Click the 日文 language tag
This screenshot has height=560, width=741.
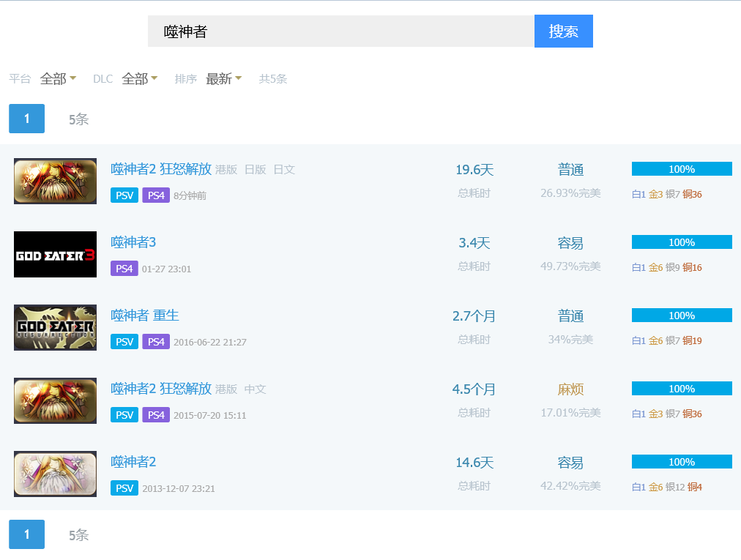[x=285, y=169]
